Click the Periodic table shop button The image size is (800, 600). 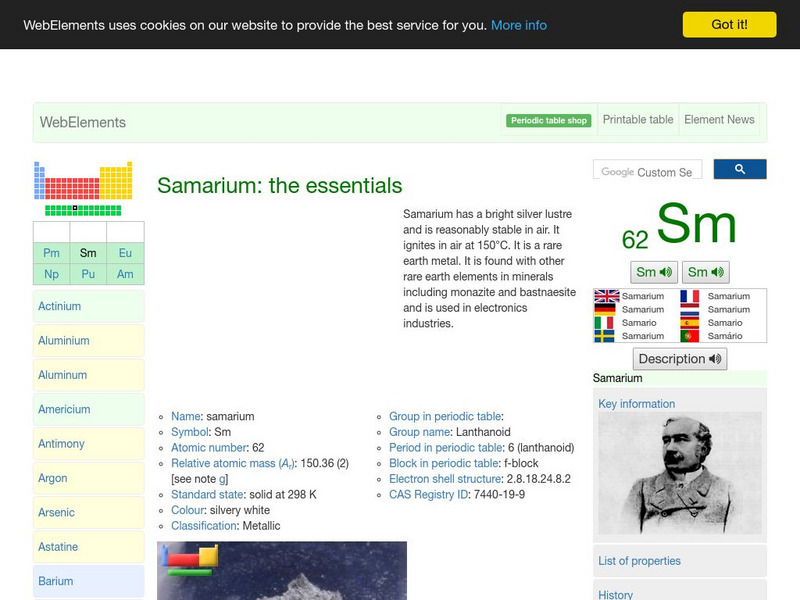(548, 119)
